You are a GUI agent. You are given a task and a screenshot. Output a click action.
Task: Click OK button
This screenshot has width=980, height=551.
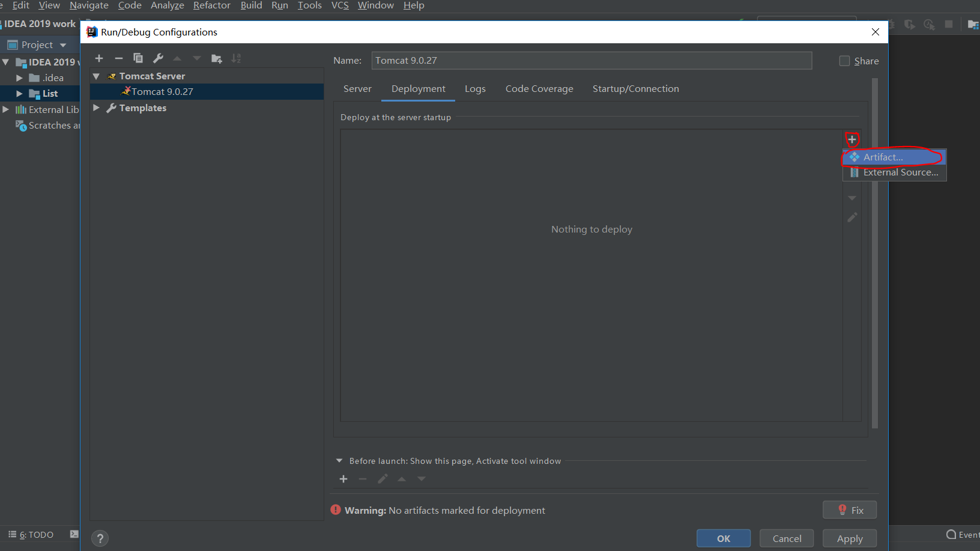coord(724,538)
